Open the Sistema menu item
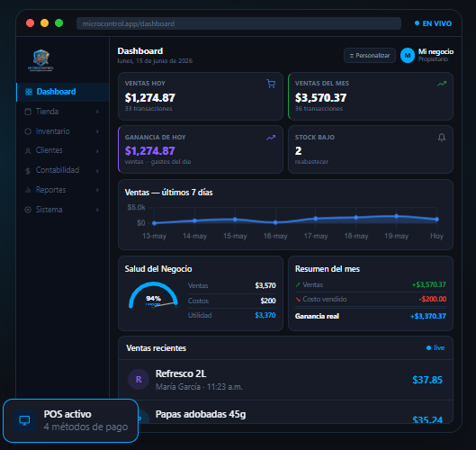The height and width of the screenshot is (450, 476). [63, 210]
